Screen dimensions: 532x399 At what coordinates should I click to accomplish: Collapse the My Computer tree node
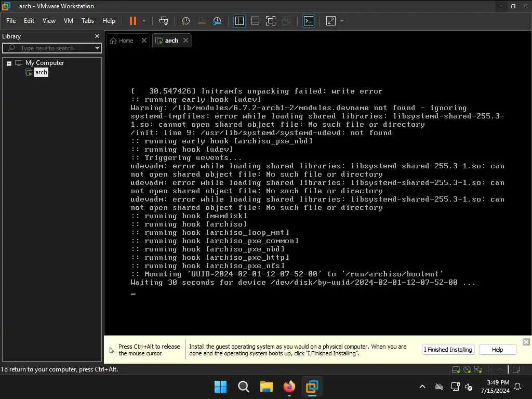9,63
